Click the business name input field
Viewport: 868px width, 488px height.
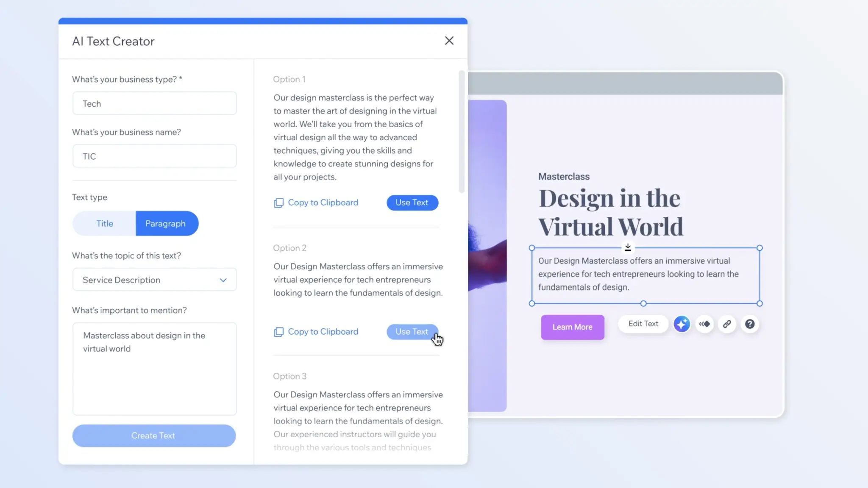(x=154, y=156)
